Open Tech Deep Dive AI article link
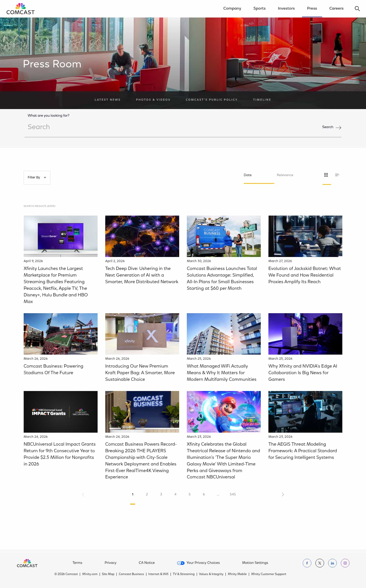Image resolution: width=366 pixels, height=588 pixels. (x=142, y=275)
